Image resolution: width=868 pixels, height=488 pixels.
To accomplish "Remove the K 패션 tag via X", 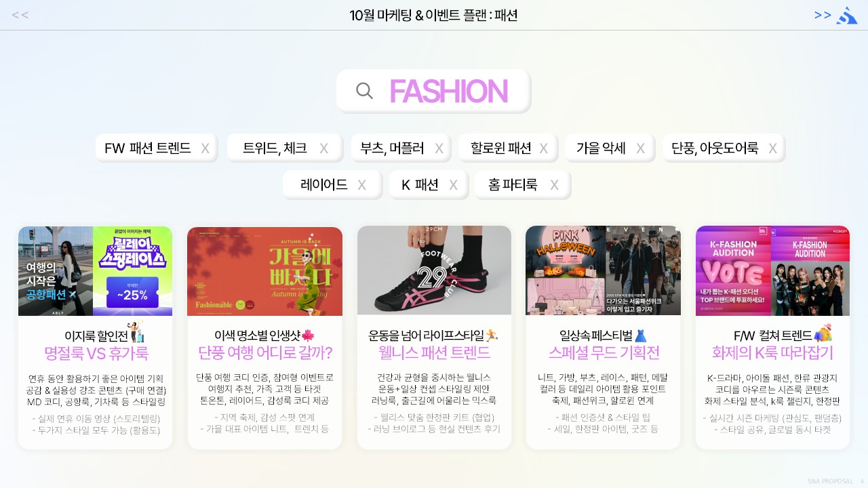I will (453, 185).
